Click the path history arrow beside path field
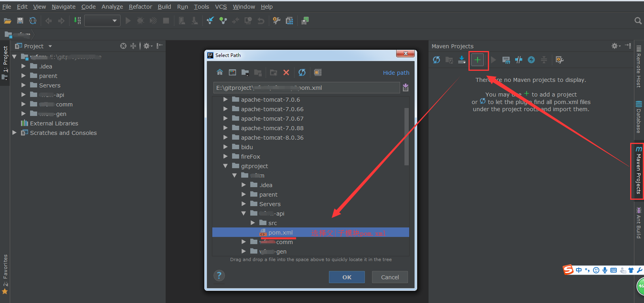Screen dimensions: 644x303 coord(406,88)
